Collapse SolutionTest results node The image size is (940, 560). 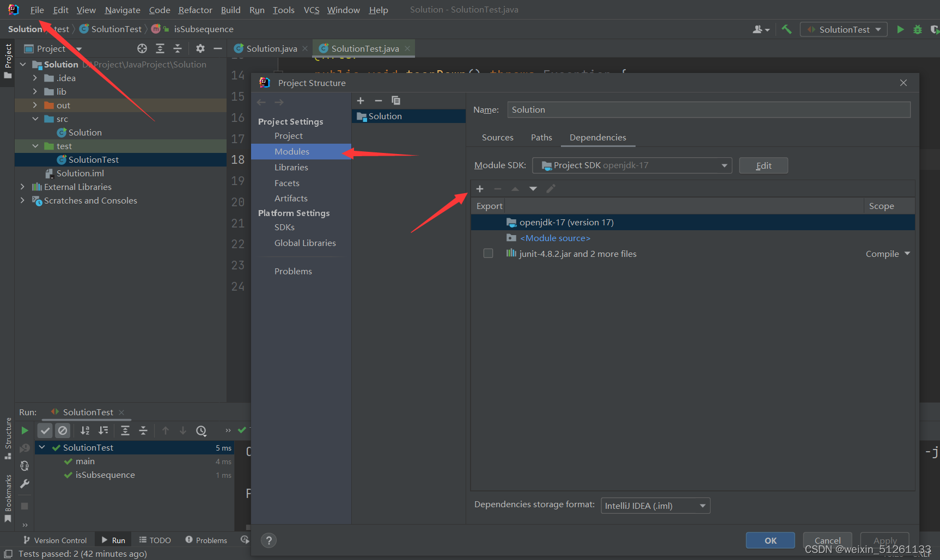pyautogui.click(x=42, y=447)
